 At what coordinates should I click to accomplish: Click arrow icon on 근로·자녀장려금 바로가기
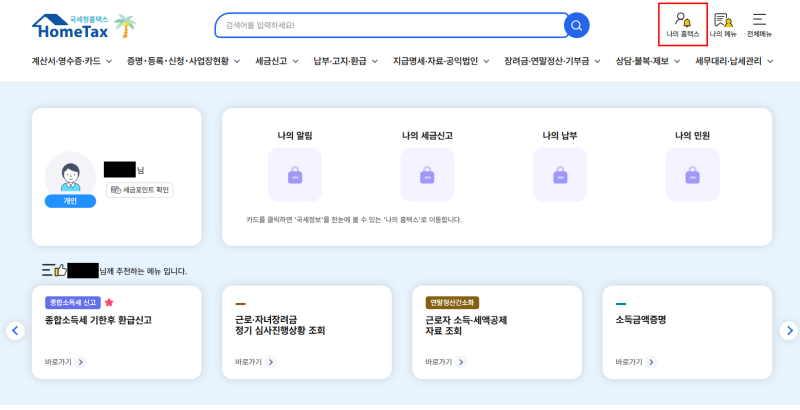[x=270, y=362]
